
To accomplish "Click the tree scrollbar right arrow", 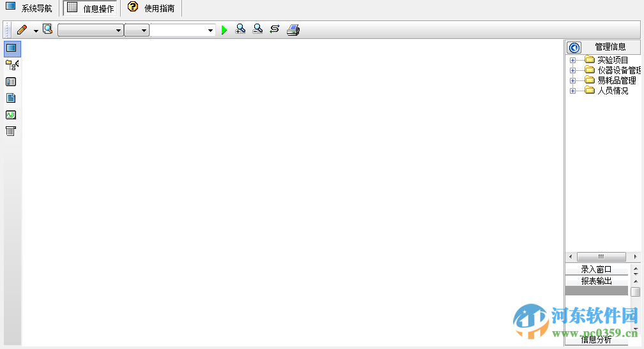I will click(635, 256).
